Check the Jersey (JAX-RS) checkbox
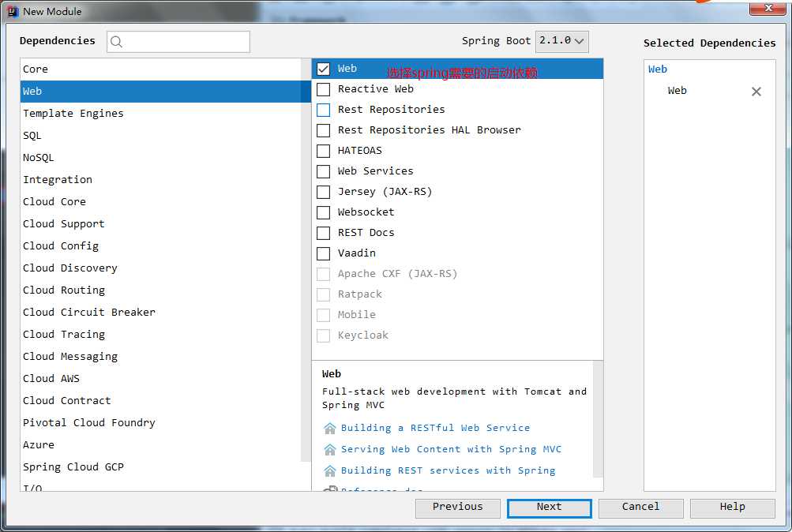Viewport: 792px width, 532px height. pos(323,192)
